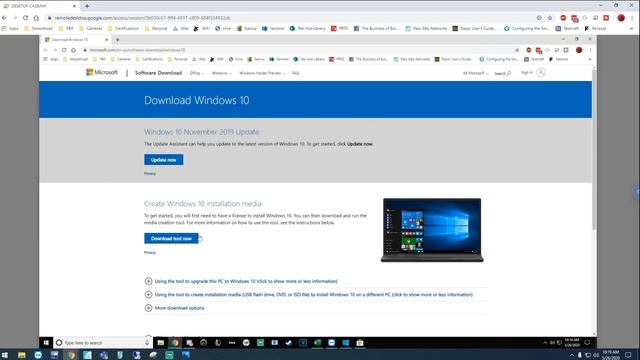
Task: Open FAQ nav item
Action: 296,73
